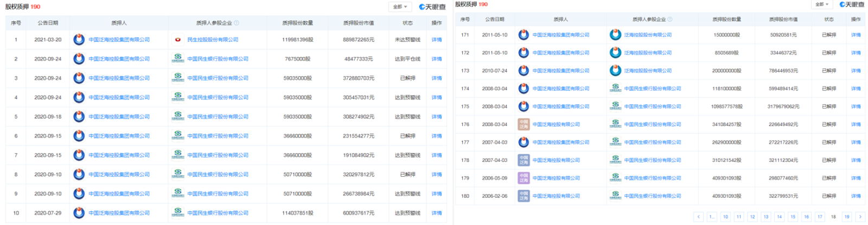This screenshot has width=868, height=225.
Task: Click 中国泛海 purple logo in row 179
Action: 524,178
